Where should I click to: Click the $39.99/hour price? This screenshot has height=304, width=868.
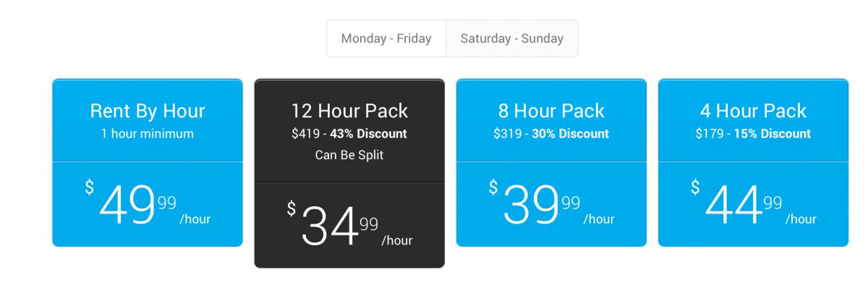(x=532, y=205)
